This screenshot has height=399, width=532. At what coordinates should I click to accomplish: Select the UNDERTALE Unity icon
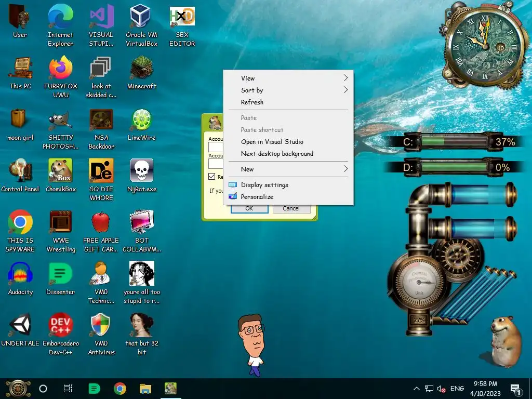tap(20, 330)
